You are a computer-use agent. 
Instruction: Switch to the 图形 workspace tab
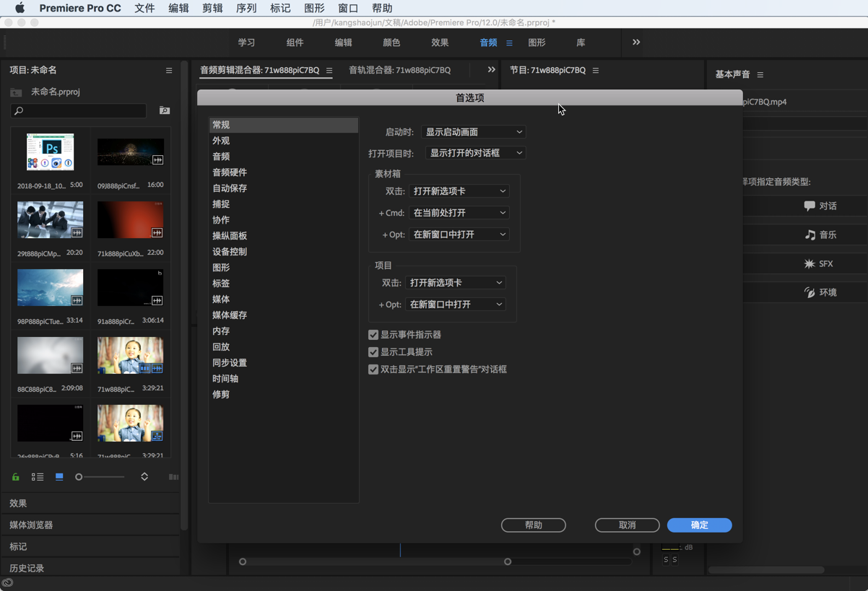(x=537, y=43)
